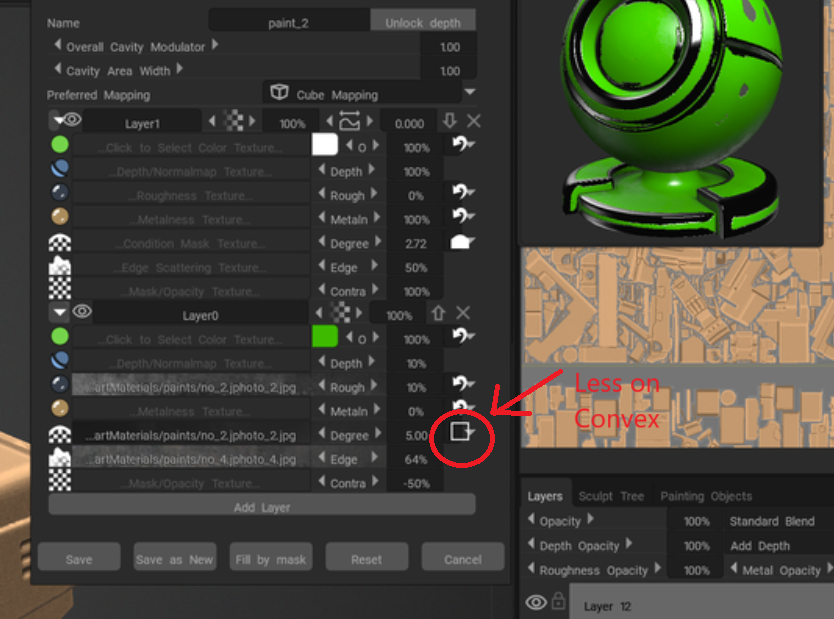Hide Layer0 using its eye icon
Image resolution: width=834 pixels, height=619 pixels.
[x=82, y=313]
